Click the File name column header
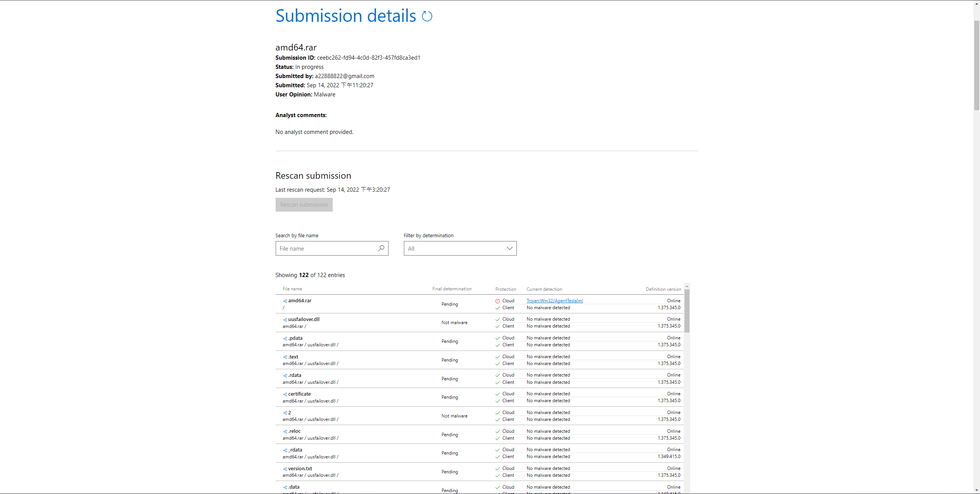 pyautogui.click(x=292, y=289)
